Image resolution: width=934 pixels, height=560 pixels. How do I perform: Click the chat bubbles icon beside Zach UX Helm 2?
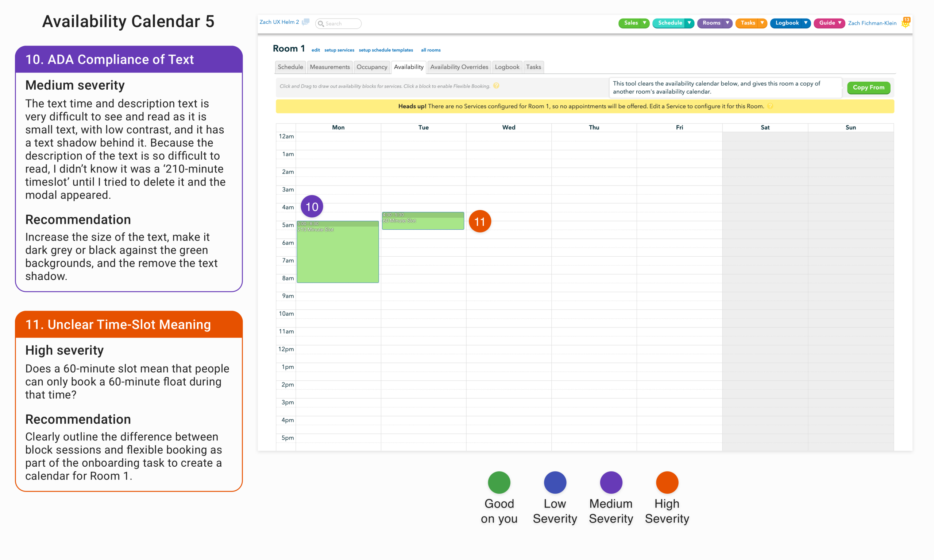305,22
